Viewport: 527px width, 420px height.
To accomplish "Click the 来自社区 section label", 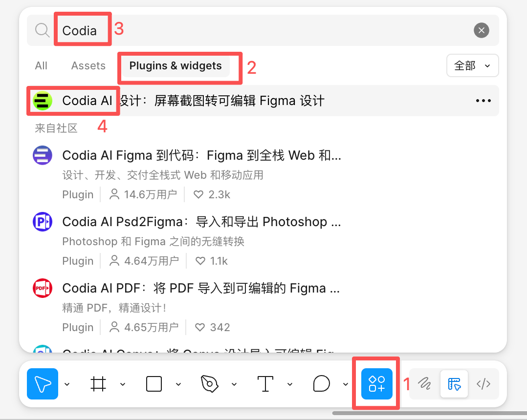I will tap(56, 128).
